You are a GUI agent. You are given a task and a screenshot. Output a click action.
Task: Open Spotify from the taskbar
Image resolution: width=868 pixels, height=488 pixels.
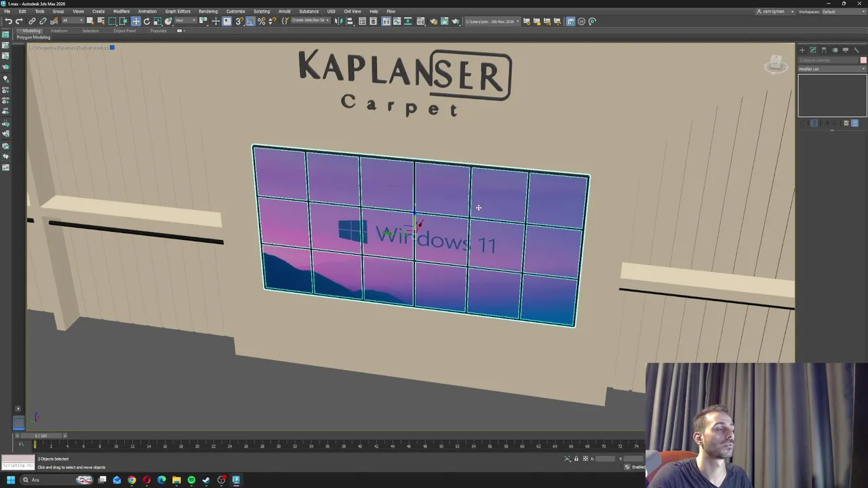tap(191, 480)
